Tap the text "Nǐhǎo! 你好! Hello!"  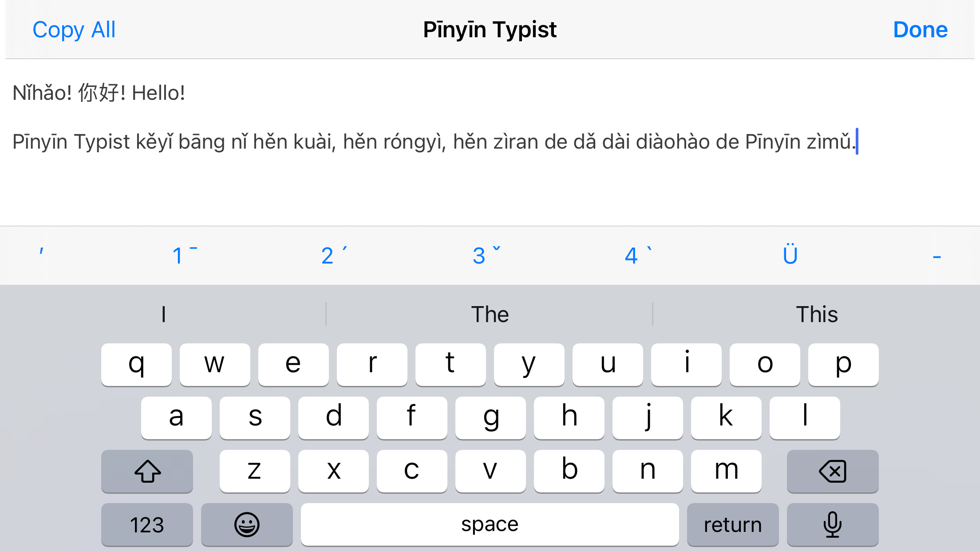[x=99, y=93]
